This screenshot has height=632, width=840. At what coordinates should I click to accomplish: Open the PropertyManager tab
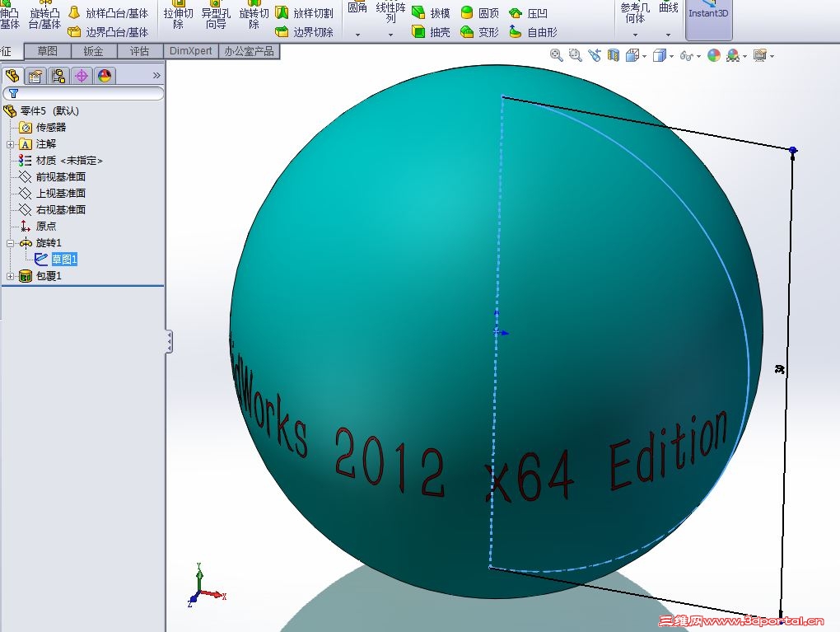(35, 76)
